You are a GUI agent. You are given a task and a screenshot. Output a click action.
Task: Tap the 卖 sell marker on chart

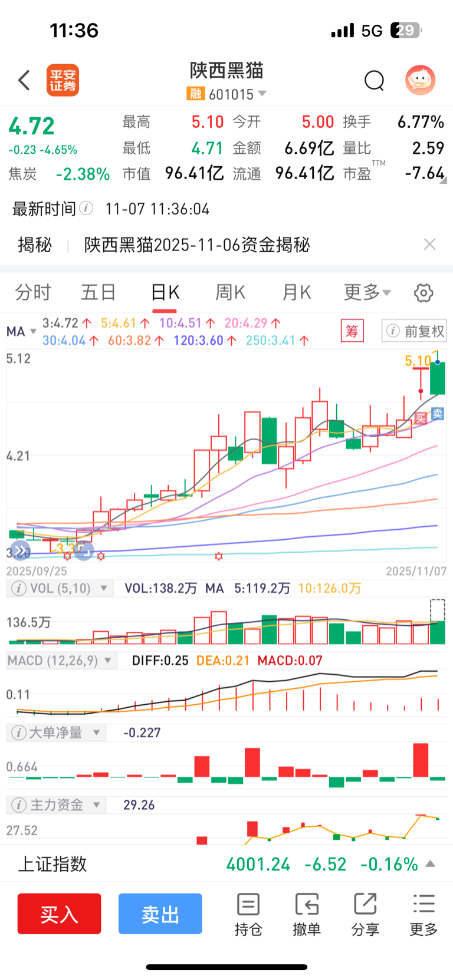(x=438, y=414)
